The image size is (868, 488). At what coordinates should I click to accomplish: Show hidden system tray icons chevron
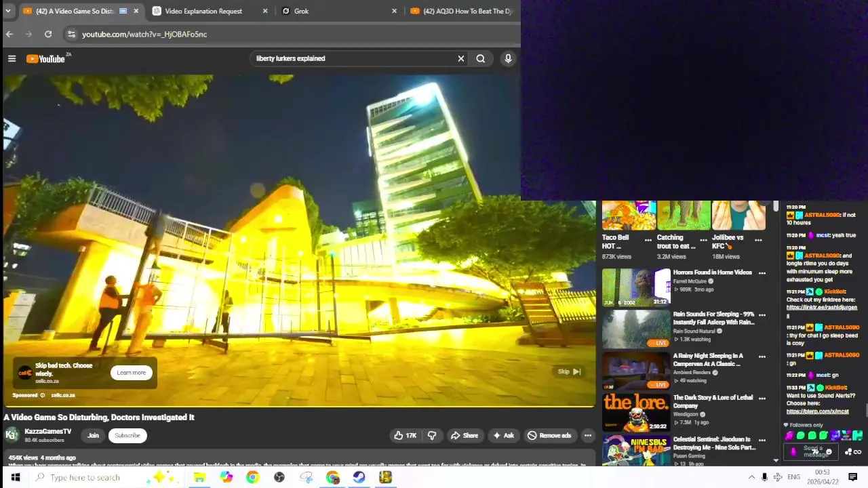[751, 477]
